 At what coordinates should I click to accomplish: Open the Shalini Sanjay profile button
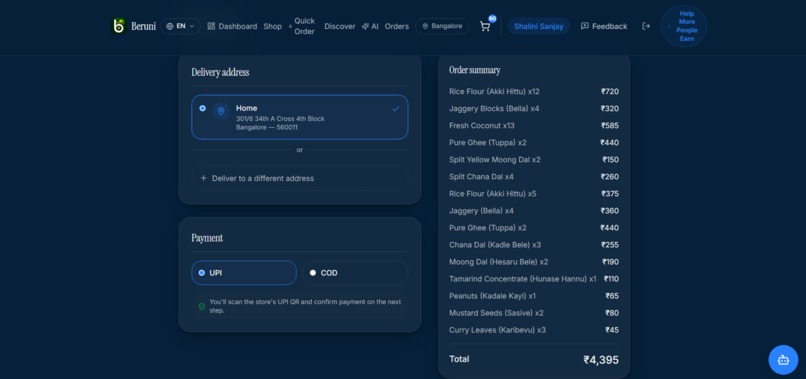pyautogui.click(x=539, y=26)
